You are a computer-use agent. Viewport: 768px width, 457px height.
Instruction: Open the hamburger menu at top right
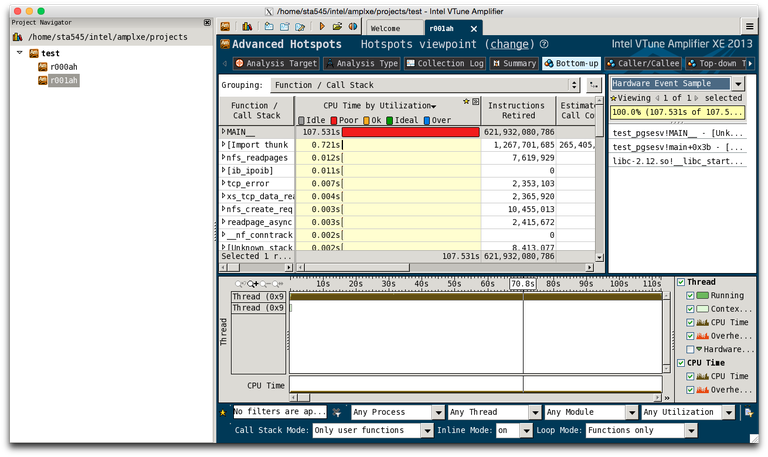(751, 28)
